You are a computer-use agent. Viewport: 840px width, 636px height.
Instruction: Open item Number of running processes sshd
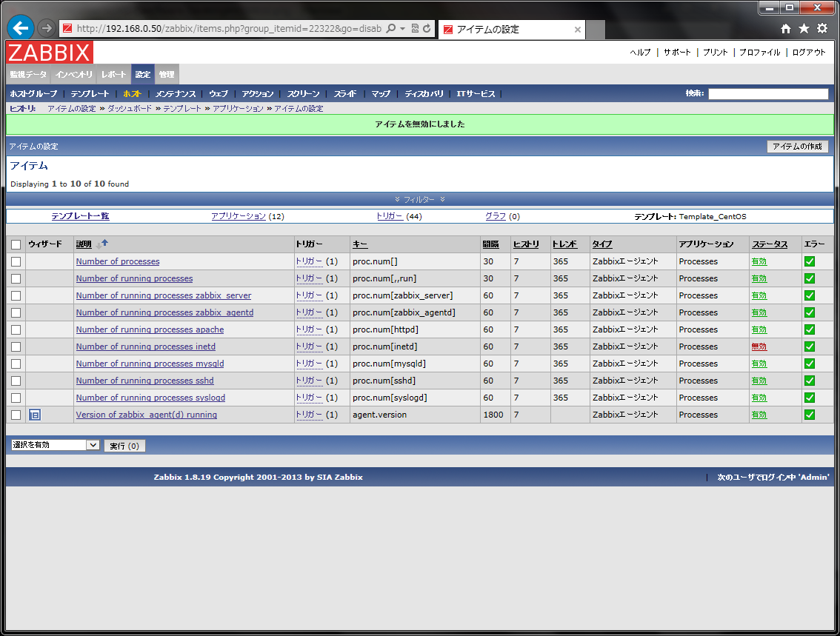click(x=144, y=381)
